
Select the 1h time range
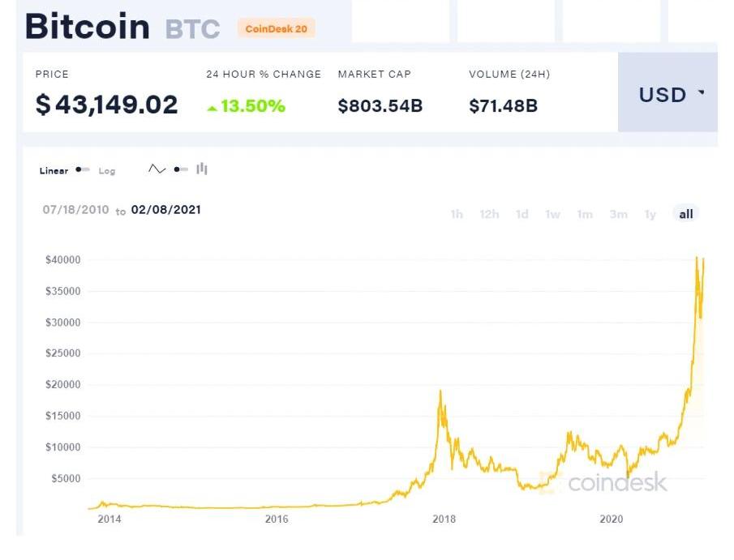[457, 215]
